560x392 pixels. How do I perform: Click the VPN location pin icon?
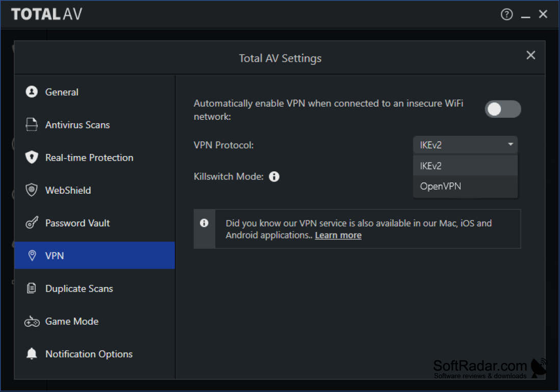coord(32,255)
